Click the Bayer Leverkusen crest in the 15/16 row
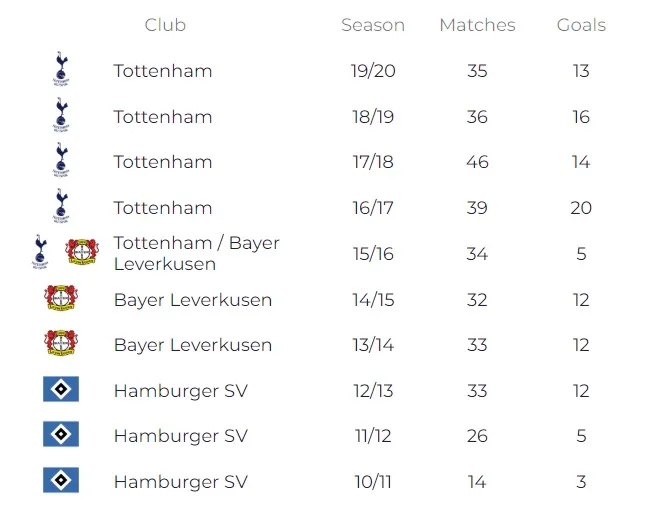 tap(80, 252)
